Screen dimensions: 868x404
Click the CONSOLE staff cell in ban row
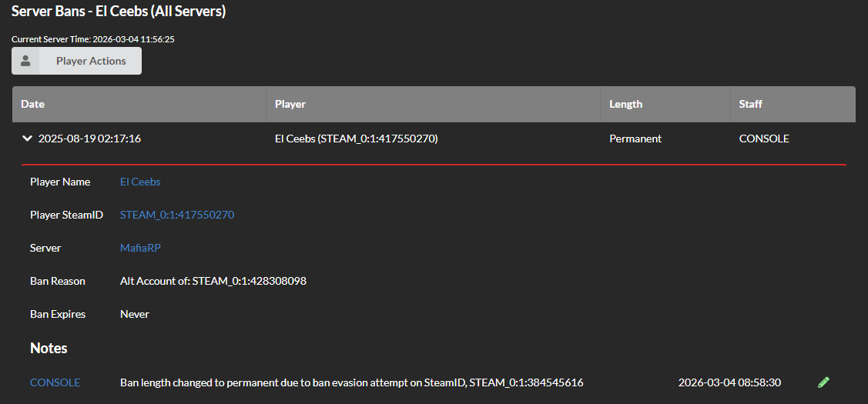tap(763, 139)
